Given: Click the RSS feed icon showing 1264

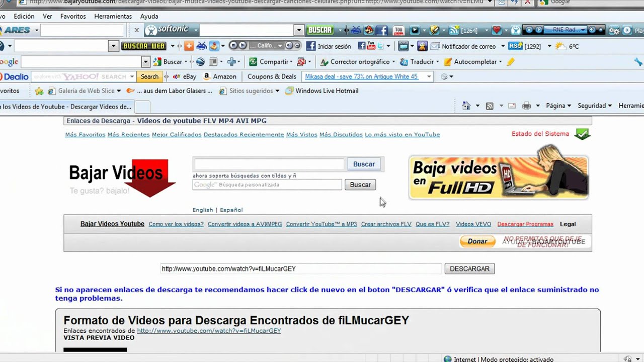Looking at the screenshot, I should point(454,30).
